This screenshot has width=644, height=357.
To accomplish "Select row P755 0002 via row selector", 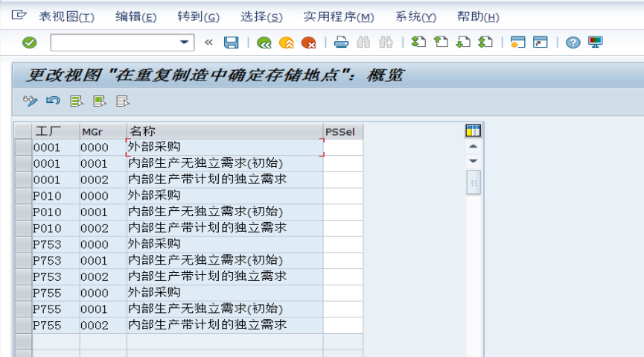I will pos(23,326).
